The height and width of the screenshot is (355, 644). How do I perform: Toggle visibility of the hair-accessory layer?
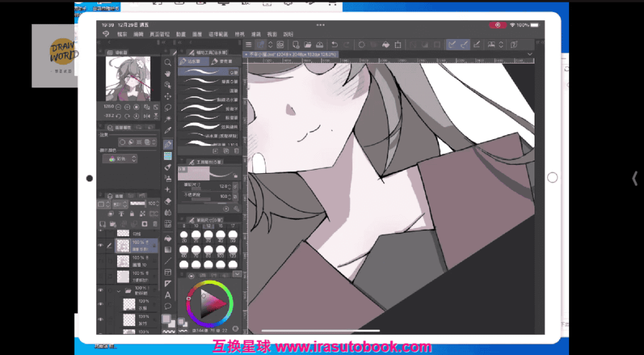(100, 319)
